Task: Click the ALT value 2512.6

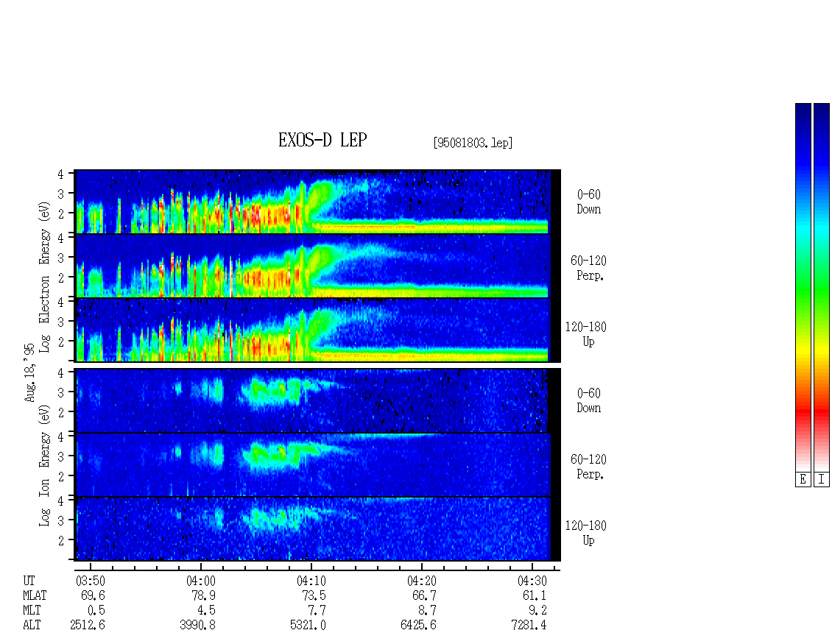Action: (x=88, y=626)
